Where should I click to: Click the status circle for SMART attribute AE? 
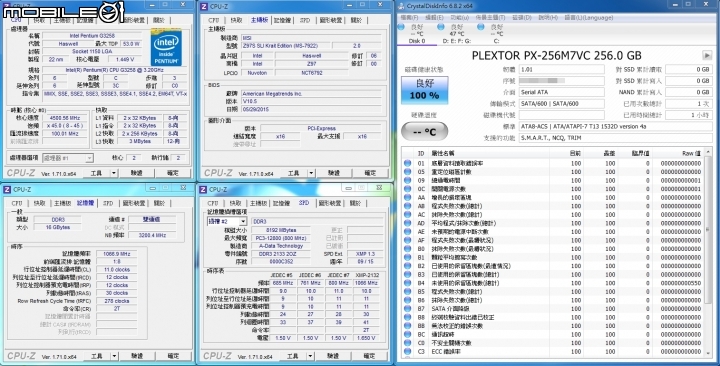[x=407, y=232]
